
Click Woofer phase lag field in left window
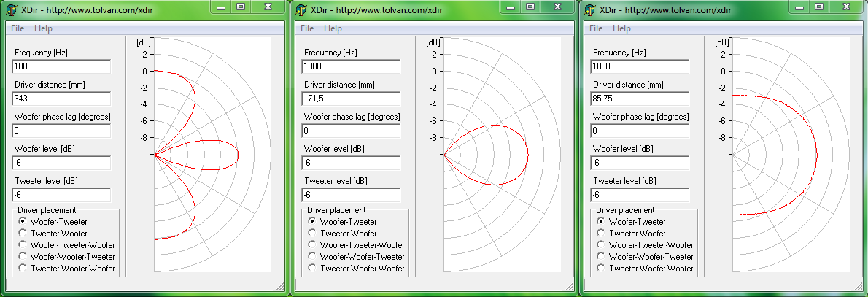[x=61, y=131]
